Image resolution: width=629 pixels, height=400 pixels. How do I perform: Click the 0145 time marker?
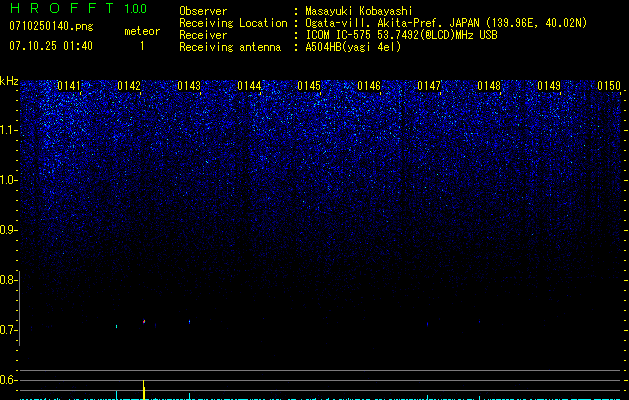(x=309, y=86)
